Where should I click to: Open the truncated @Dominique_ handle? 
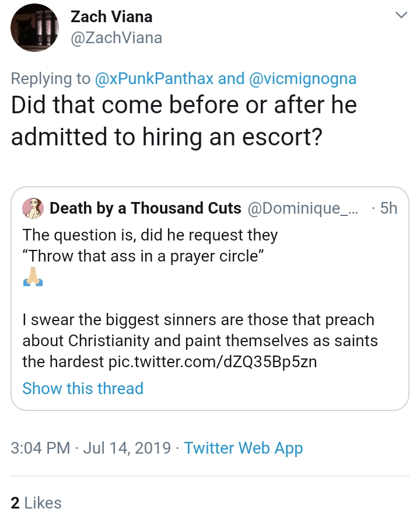tap(303, 208)
